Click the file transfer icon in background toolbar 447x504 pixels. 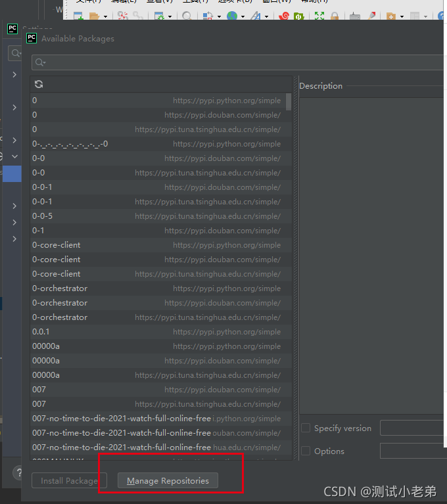pyautogui.click(x=208, y=16)
